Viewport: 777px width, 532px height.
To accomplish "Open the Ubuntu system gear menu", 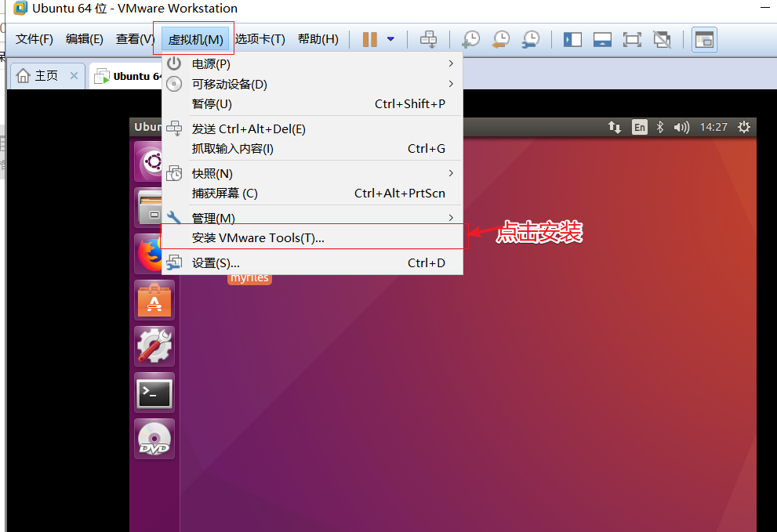I will point(744,127).
